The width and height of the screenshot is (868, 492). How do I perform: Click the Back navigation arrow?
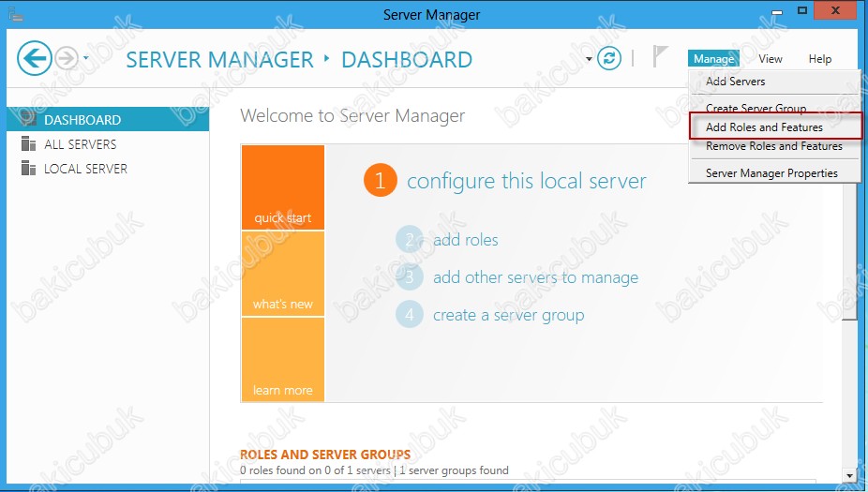(x=35, y=58)
